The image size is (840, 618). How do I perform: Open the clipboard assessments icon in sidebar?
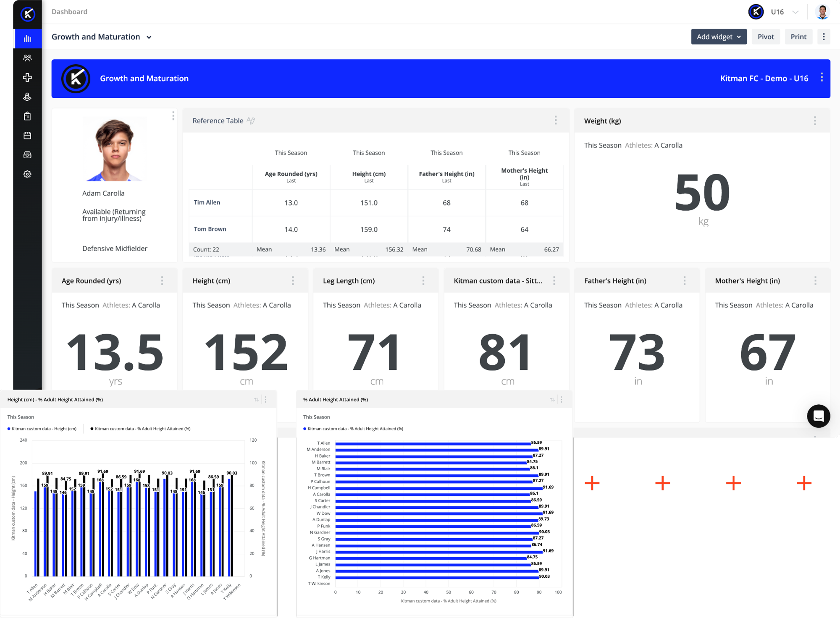tap(27, 116)
